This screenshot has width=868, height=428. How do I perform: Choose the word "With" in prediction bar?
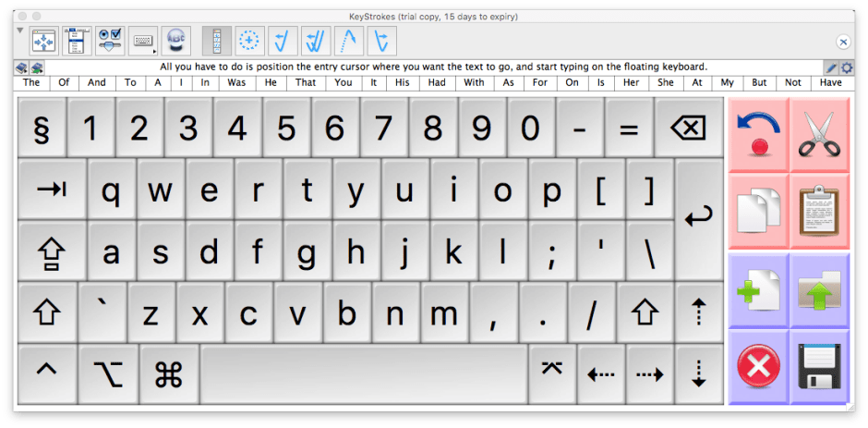click(x=474, y=82)
